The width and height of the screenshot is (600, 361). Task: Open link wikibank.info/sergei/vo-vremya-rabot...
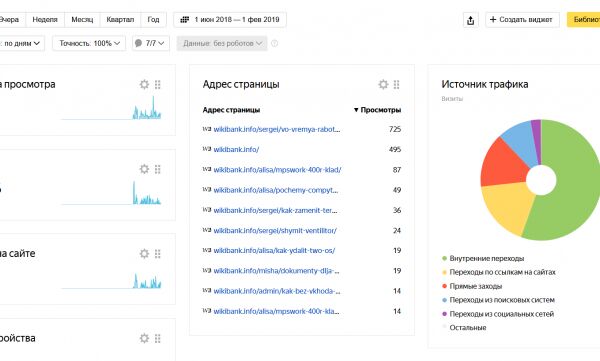277,129
